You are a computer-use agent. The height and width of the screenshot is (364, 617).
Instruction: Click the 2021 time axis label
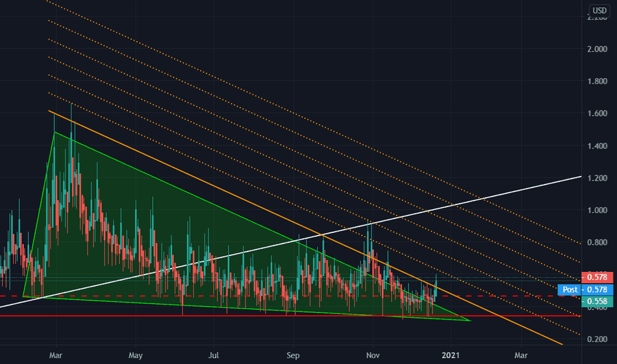pos(451,355)
